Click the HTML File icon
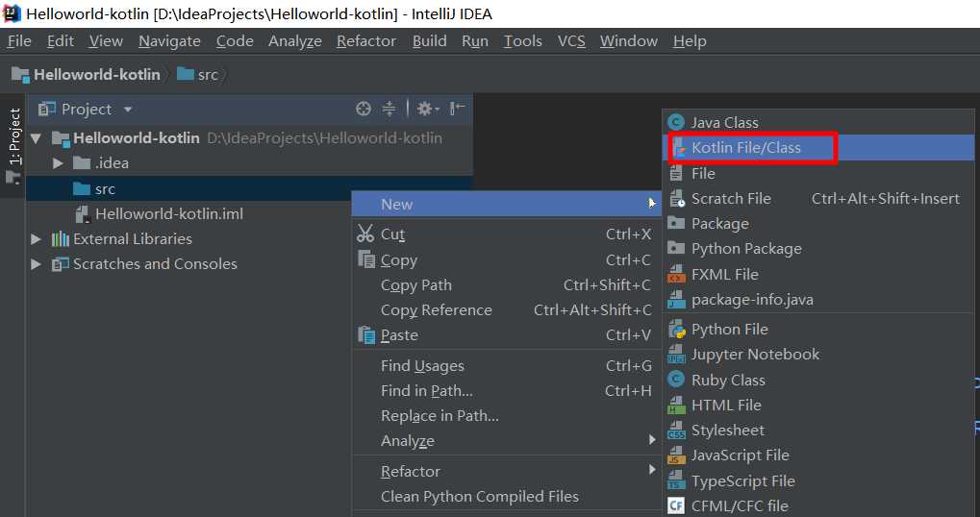Screen dimensions: 980x517 point(676,406)
